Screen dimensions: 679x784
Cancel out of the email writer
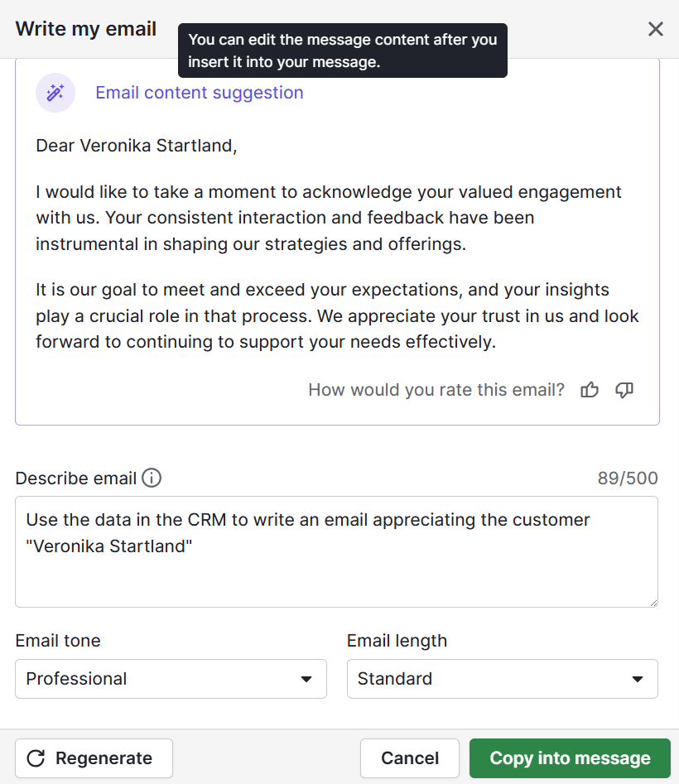(x=409, y=758)
